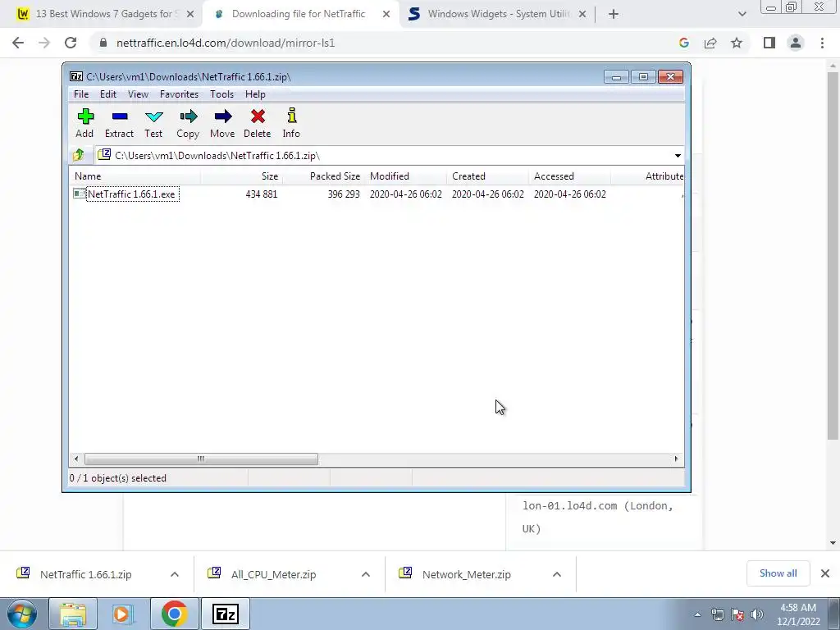Close the Downloading file for NetTraffic tab
Screen dimensions: 840x630
pos(386,15)
